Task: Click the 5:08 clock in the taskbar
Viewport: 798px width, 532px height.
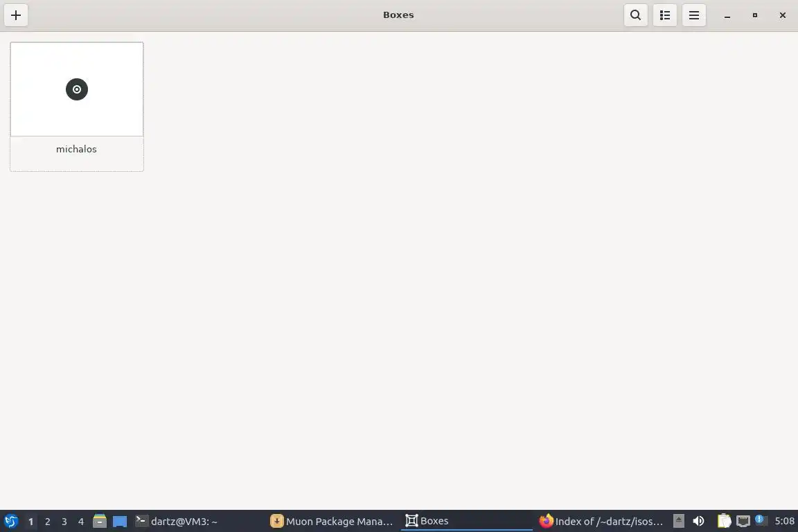Action: (784, 521)
